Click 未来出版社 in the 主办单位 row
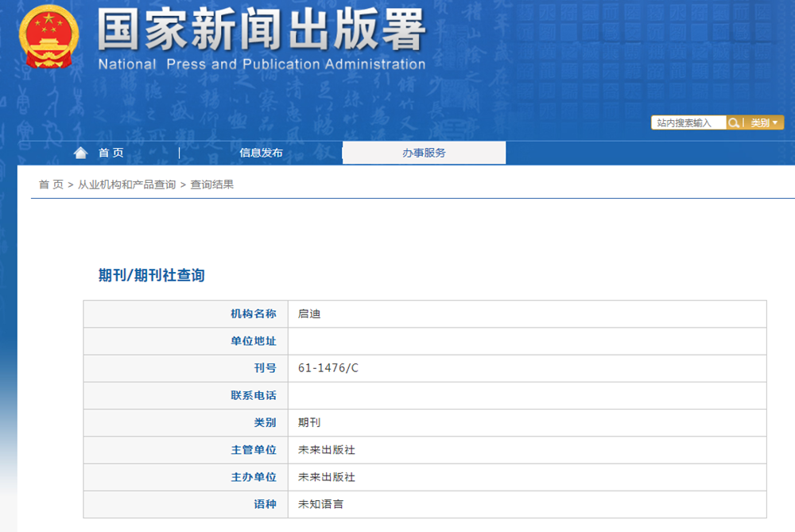 tap(326, 477)
